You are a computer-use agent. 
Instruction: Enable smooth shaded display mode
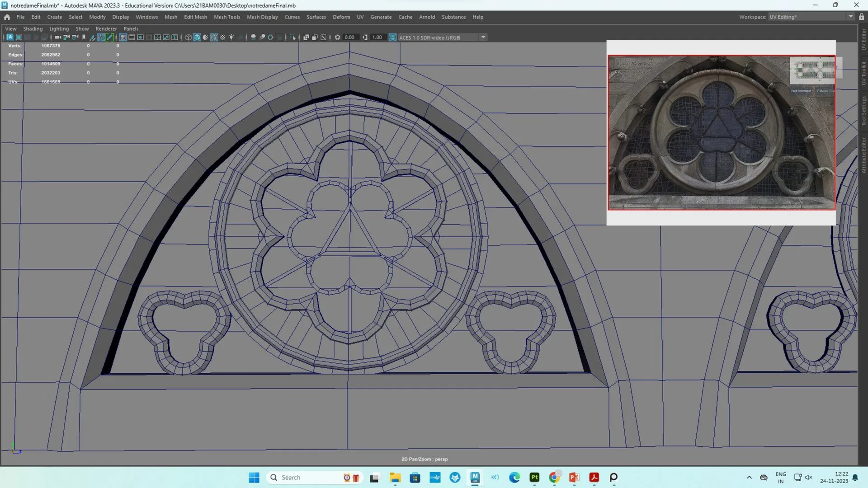(x=196, y=37)
